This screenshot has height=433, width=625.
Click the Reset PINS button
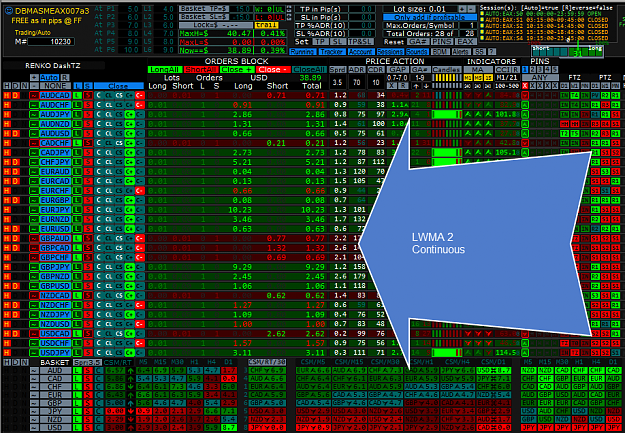(442, 41)
